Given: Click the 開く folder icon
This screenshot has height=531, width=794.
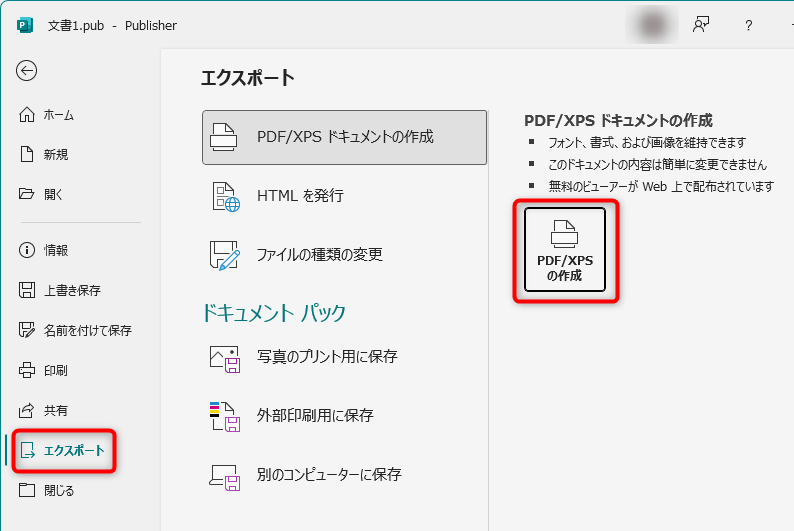Looking at the screenshot, I should tap(28, 195).
